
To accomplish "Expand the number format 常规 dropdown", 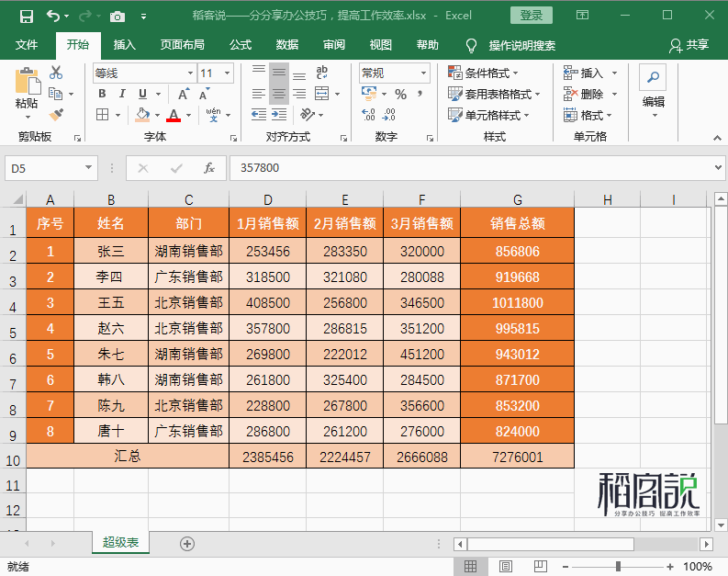I will (423, 73).
